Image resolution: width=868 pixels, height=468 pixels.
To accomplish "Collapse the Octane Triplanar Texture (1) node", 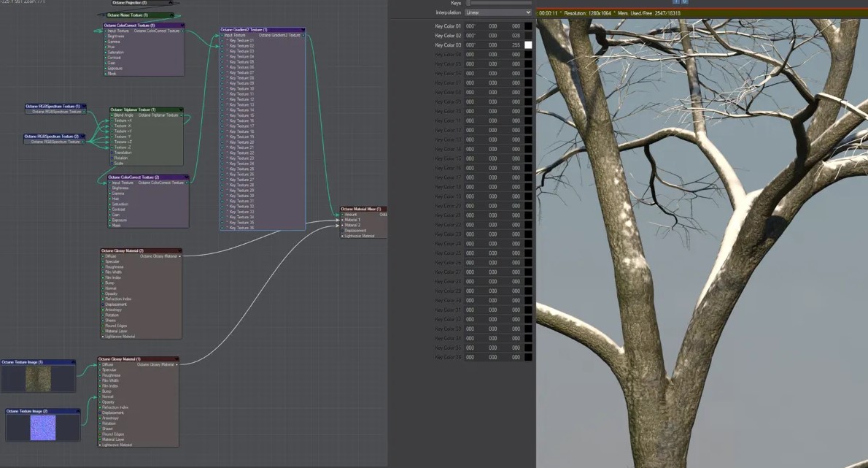I will (x=180, y=110).
